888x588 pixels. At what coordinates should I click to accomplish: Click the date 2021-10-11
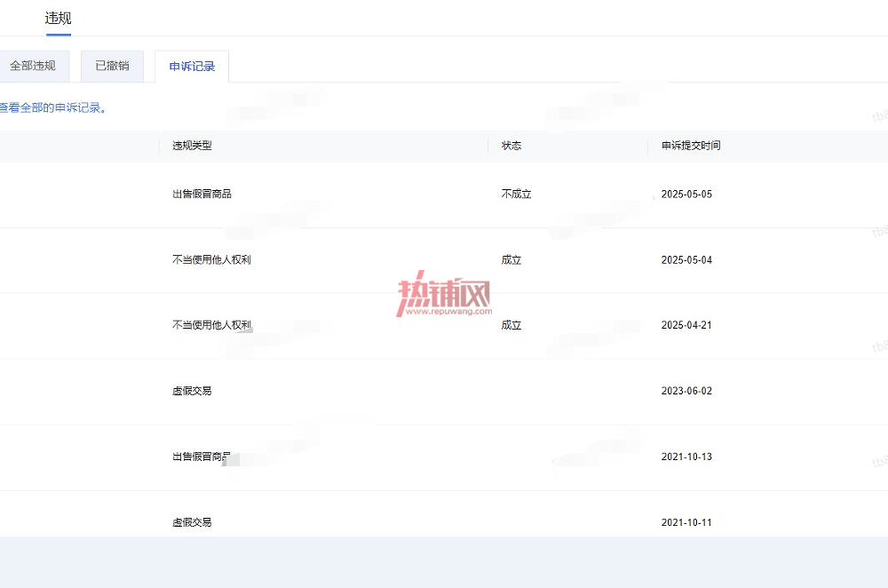[686, 523]
